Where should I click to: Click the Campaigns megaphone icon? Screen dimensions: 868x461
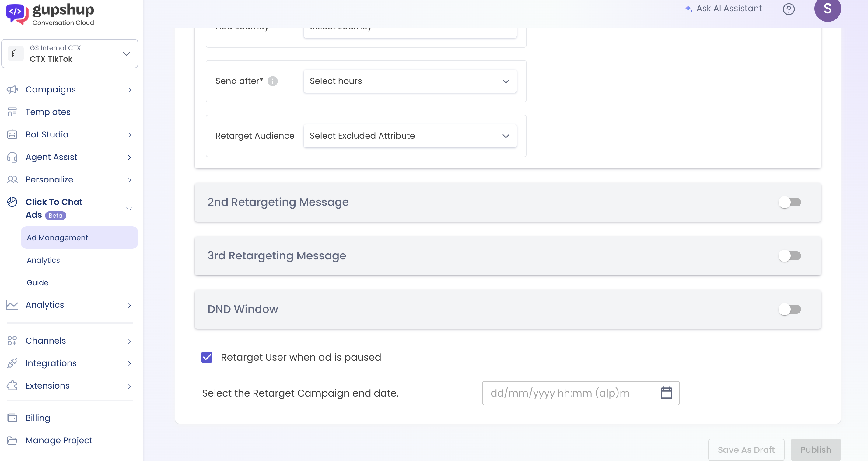(x=12, y=90)
